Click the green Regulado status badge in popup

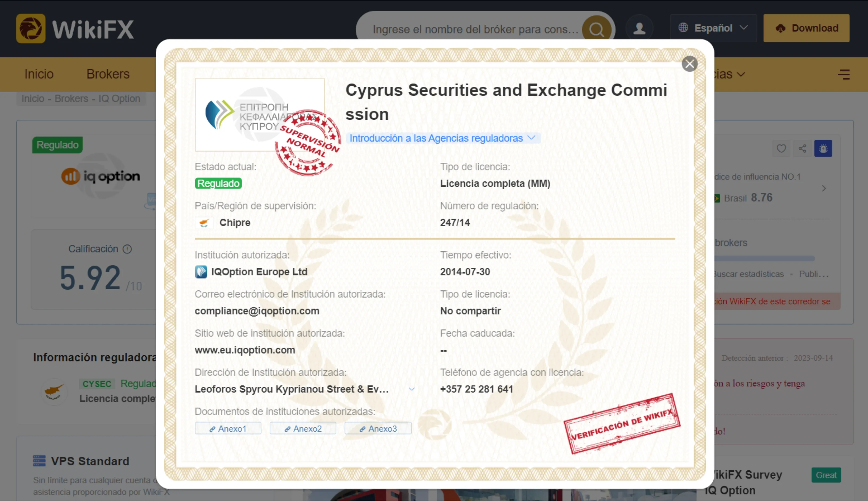pyautogui.click(x=218, y=183)
